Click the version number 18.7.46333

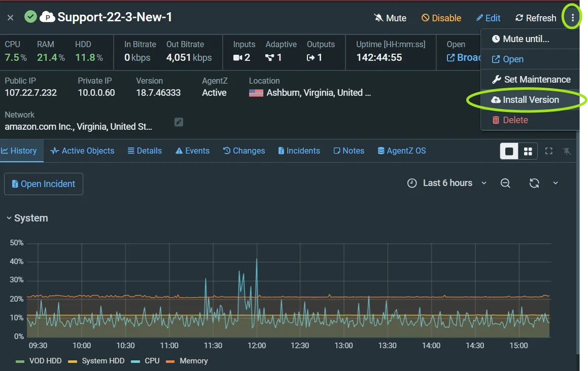click(x=158, y=93)
